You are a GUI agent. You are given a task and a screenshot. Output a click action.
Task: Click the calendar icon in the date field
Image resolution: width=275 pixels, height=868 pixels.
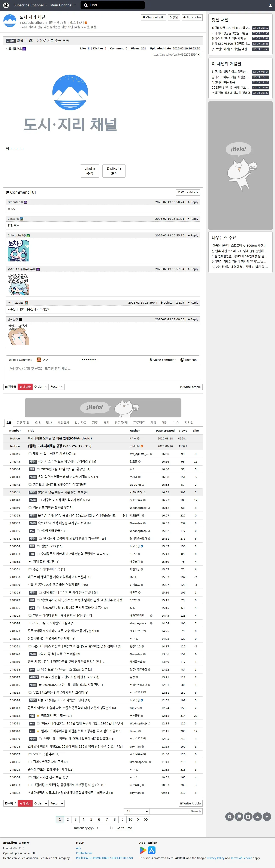[x=111, y=828]
